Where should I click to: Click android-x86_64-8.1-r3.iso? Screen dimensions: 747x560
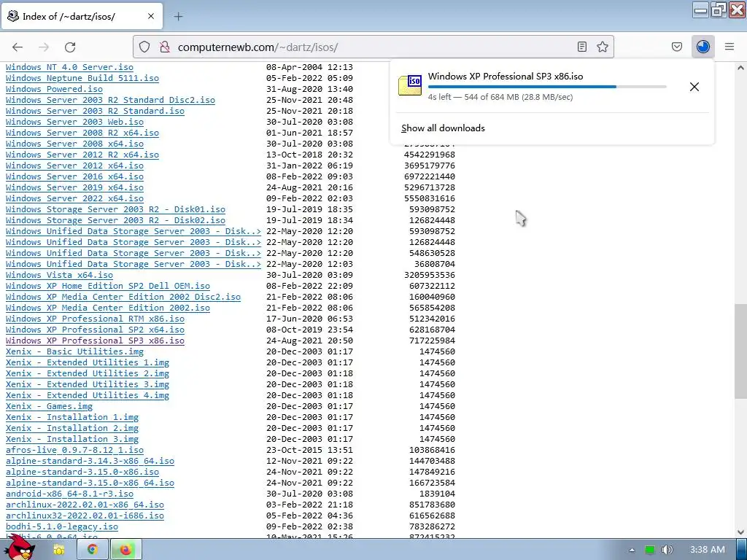click(69, 494)
